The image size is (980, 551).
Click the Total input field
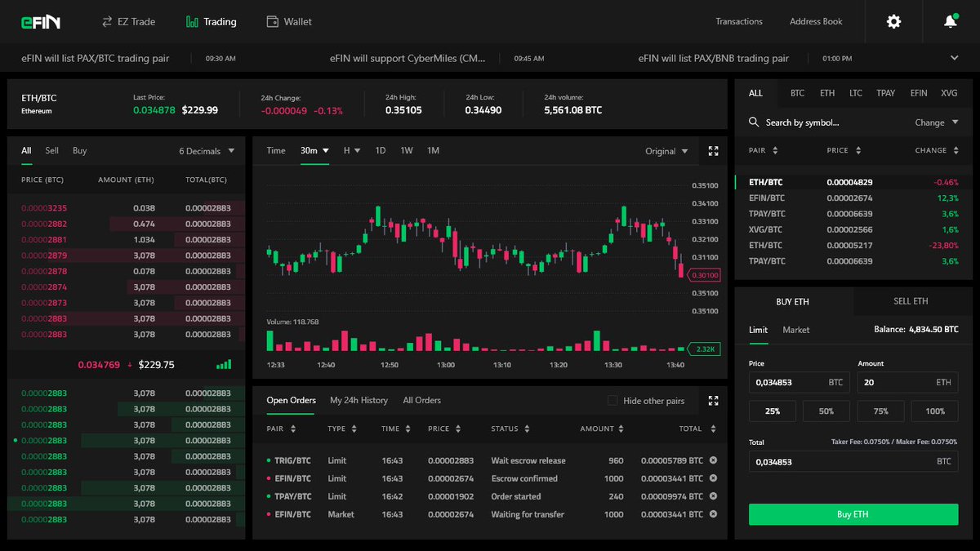click(853, 462)
